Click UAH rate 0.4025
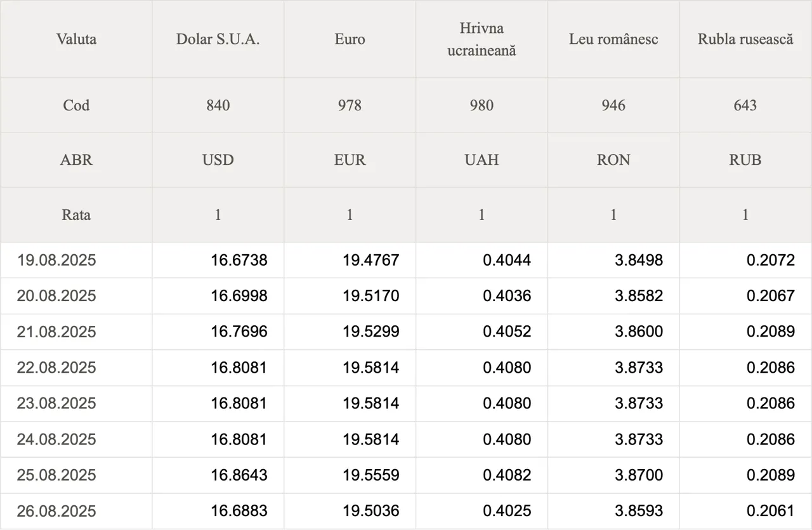Image resolution: width=812 pixels, height=530 pixels. tap(481, 511)
